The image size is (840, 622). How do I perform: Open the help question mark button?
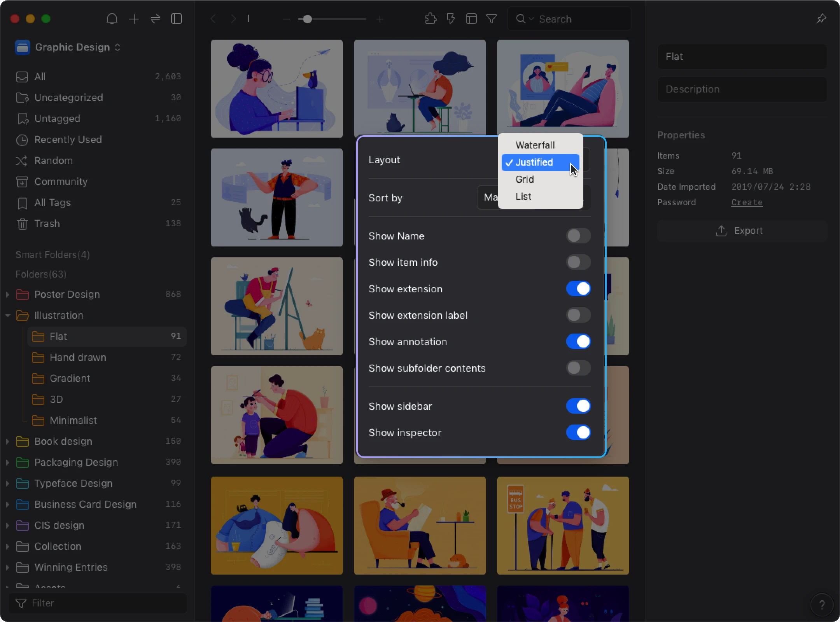[822, 605]
